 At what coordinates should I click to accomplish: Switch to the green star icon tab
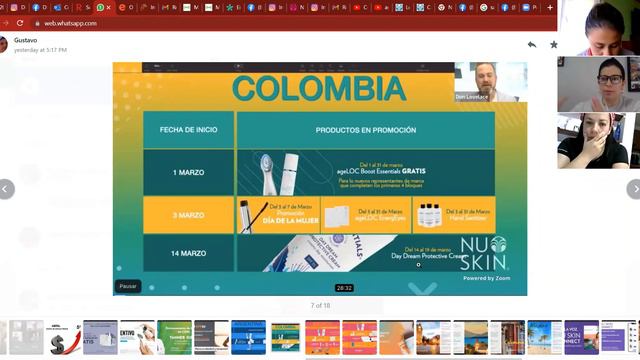[229, 7]
